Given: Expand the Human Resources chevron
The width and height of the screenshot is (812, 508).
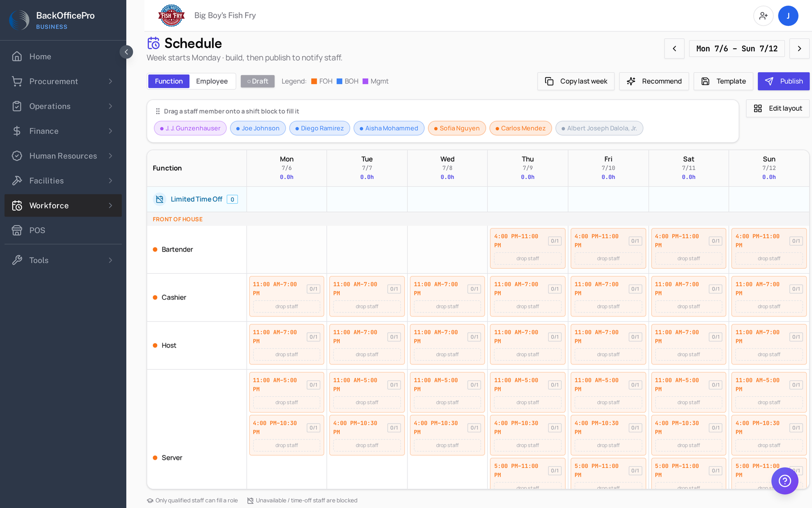Looking at the screenshot, I should click(110, 156).
